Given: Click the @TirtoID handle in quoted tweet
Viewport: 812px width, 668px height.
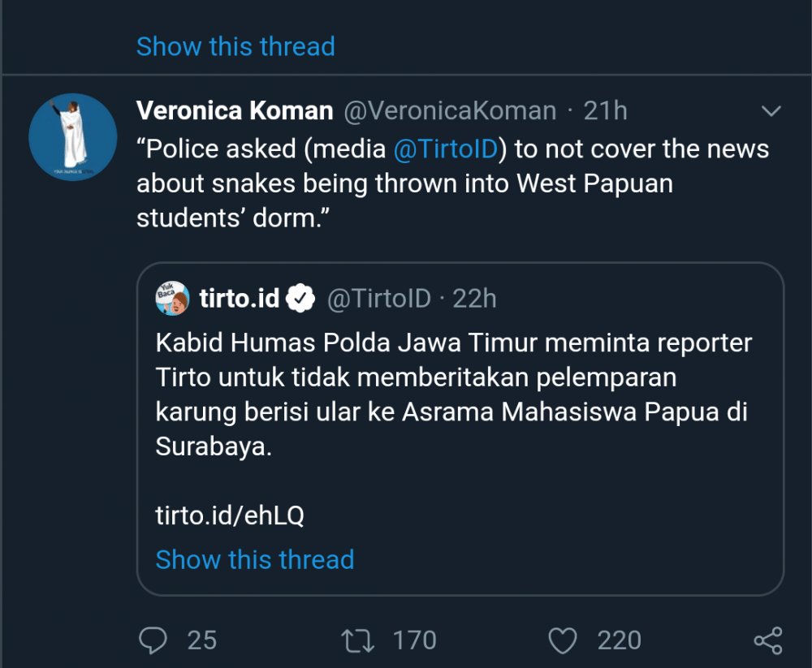Looking at the screenshot, I should point(378,298).
